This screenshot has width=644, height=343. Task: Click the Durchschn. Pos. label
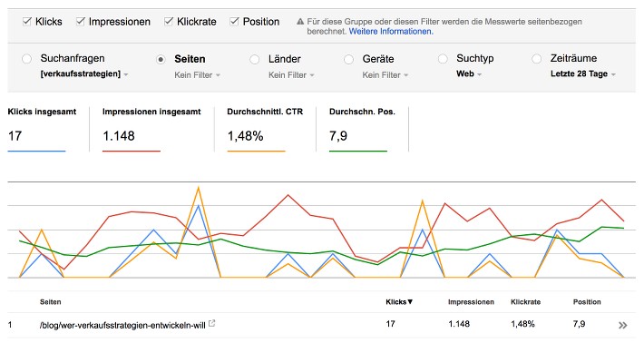tap(362, 112)
